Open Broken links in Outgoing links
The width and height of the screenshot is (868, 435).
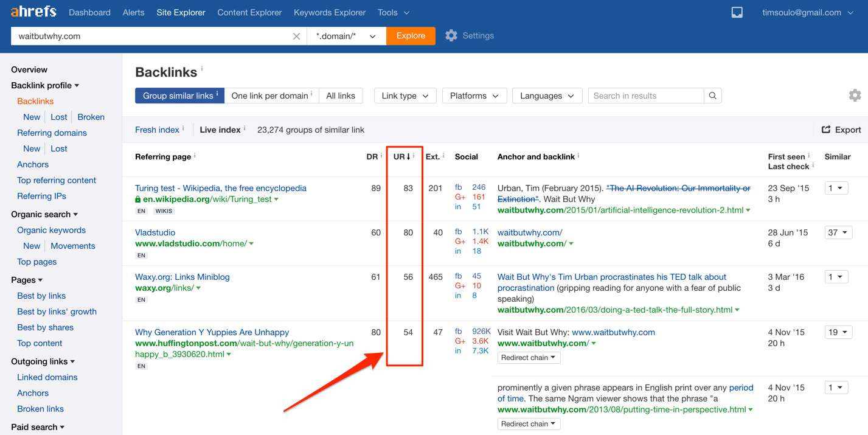coord(40,409)
